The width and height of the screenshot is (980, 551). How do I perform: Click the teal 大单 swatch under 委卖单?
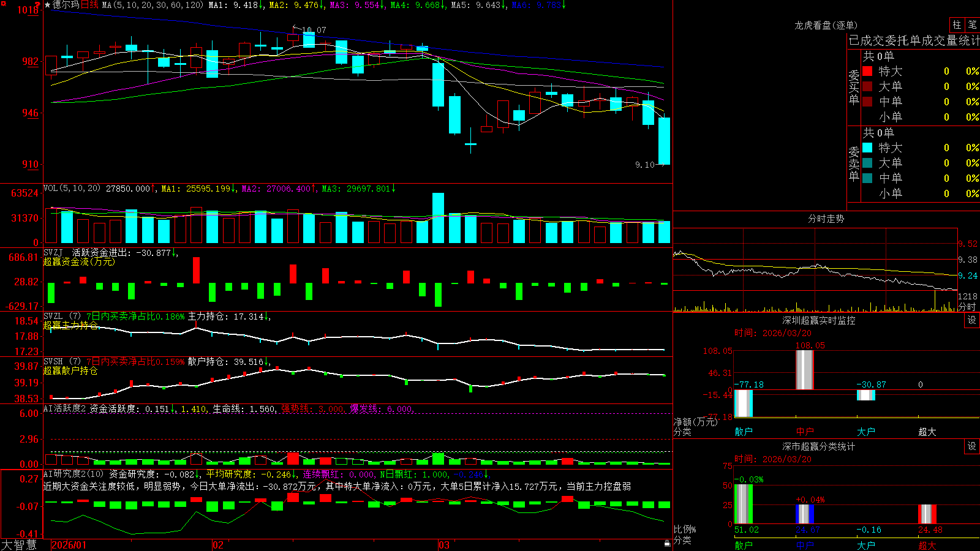point(867,163)
